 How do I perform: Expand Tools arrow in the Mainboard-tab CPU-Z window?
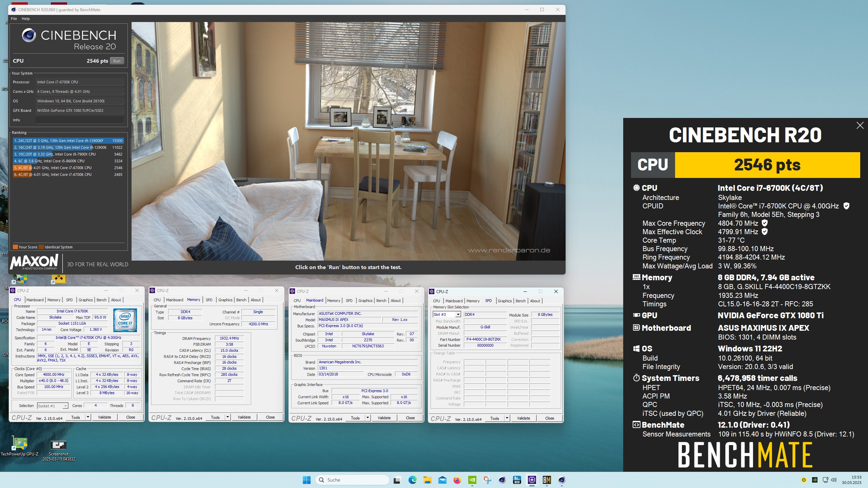tap(368, 418)
